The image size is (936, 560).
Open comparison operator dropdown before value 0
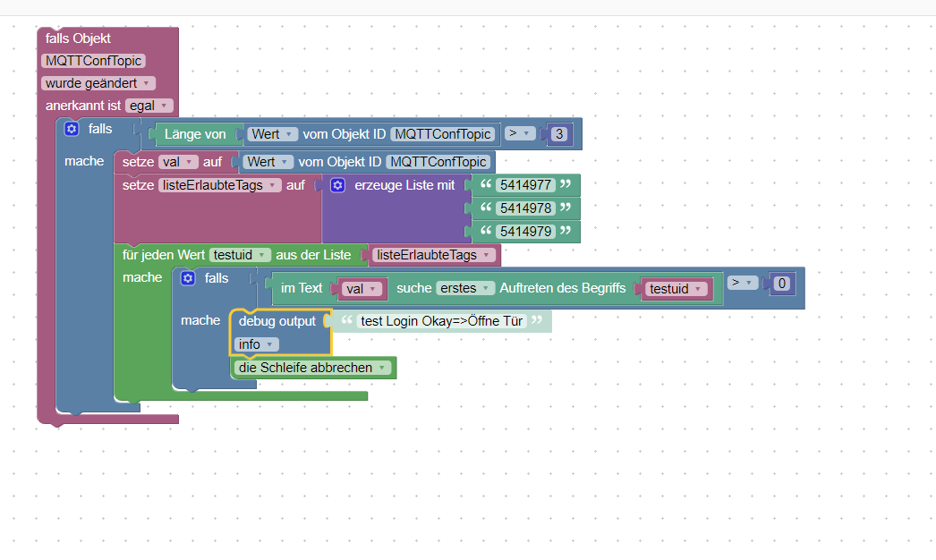(743, 283)
